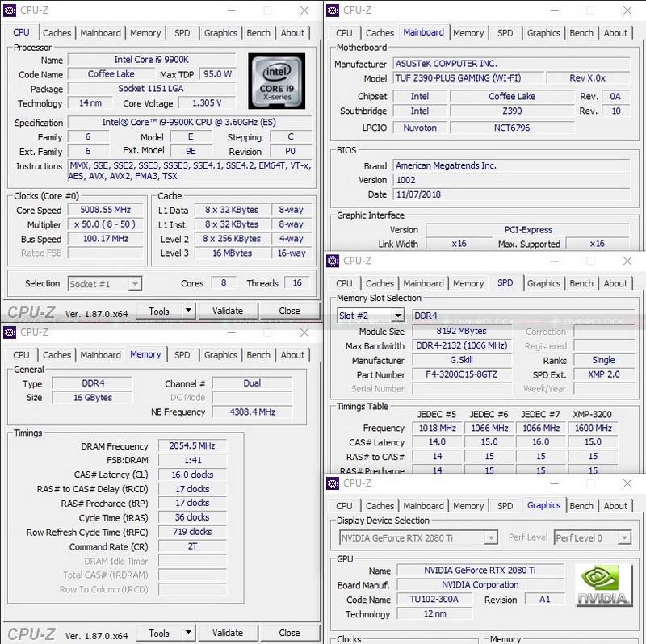Click the BIOS date '11/07/2018'

click(511, 194)
